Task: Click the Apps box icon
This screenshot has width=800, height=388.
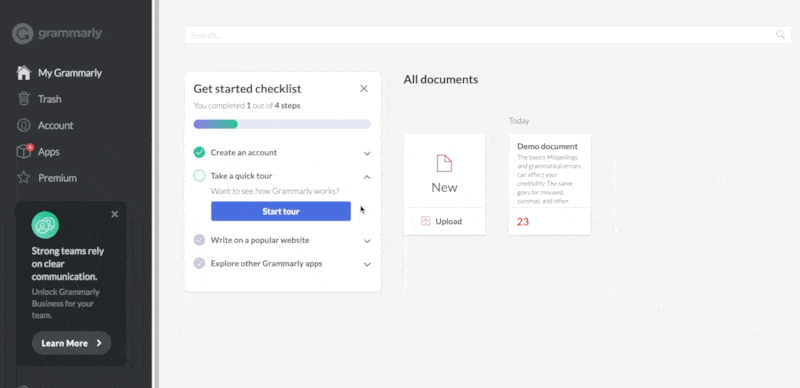Action: pyautogui.click(x=23, y=152)
